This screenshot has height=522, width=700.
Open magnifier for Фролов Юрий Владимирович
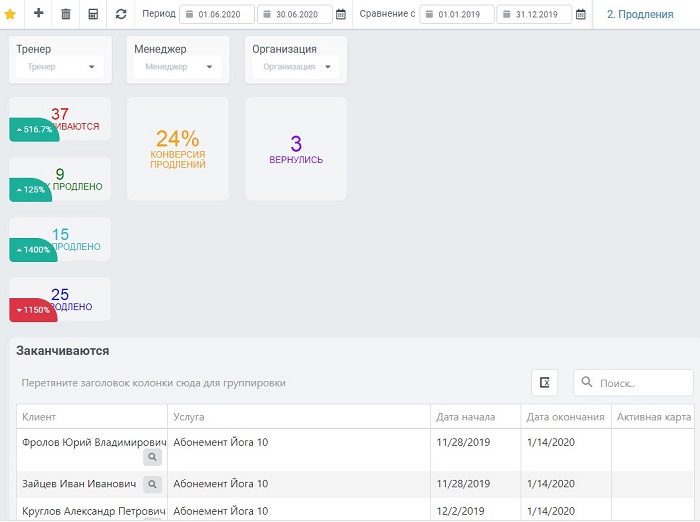[152, 457]
